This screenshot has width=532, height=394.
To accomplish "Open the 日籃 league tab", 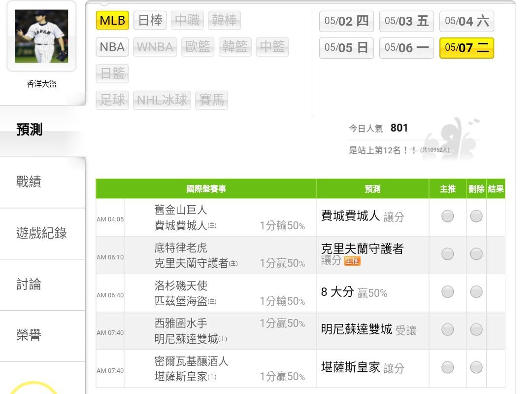I will coord(112,73).
